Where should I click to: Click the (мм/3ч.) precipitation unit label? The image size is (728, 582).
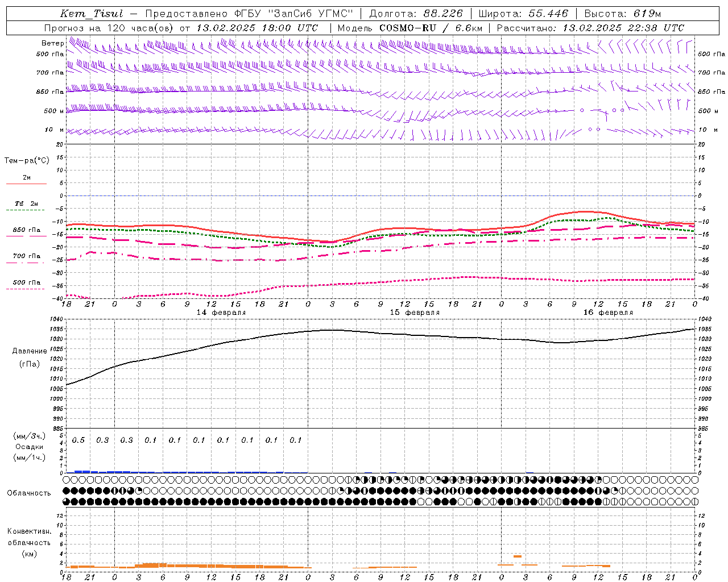(x=30, y=436)
